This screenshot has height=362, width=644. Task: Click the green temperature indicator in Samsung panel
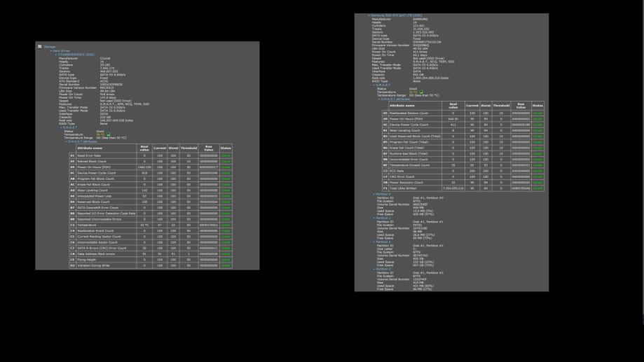[421, 92]
